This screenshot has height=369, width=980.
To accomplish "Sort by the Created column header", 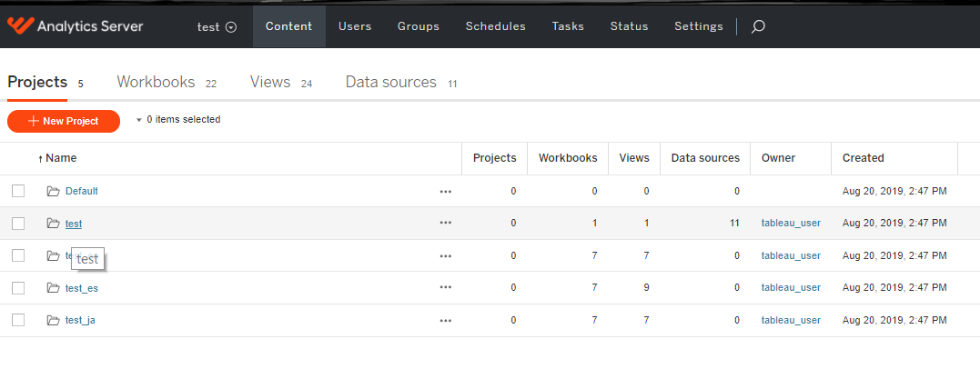I will click(864, 158).
